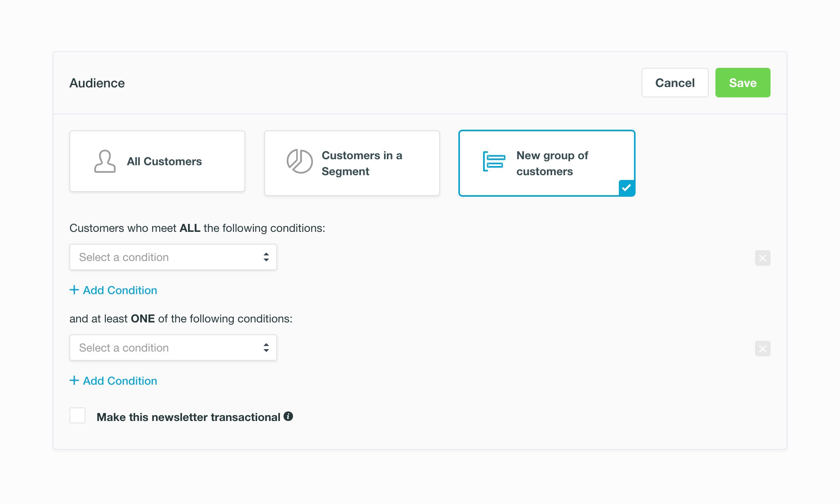Click plus icon under ALL conditions

point(74,290)
